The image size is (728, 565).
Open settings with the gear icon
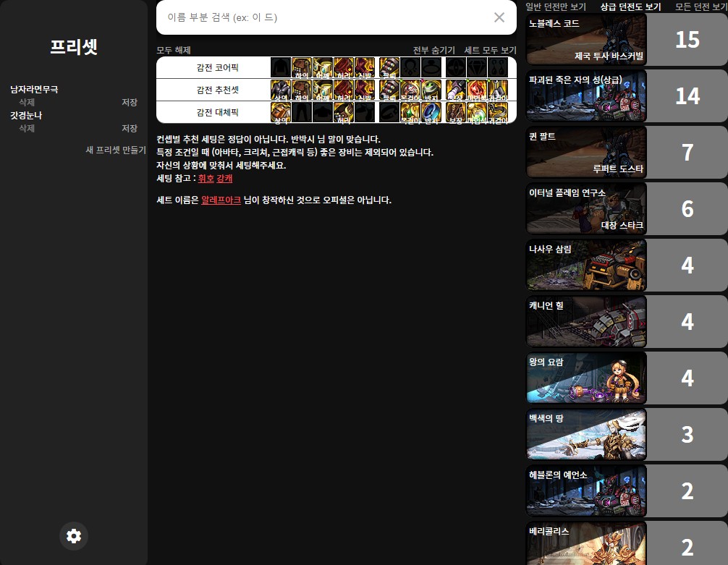(x=74, y=536)
